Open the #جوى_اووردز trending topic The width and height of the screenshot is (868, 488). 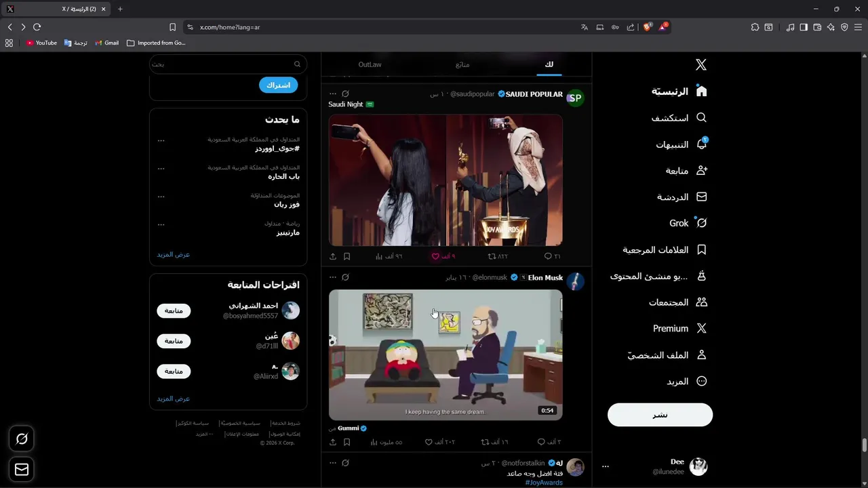point(277,148)
